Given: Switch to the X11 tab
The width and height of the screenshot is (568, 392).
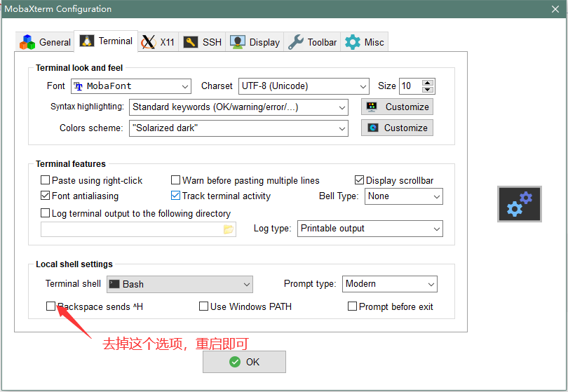Looking at the screenshot, I should click(x=158, y=42).
